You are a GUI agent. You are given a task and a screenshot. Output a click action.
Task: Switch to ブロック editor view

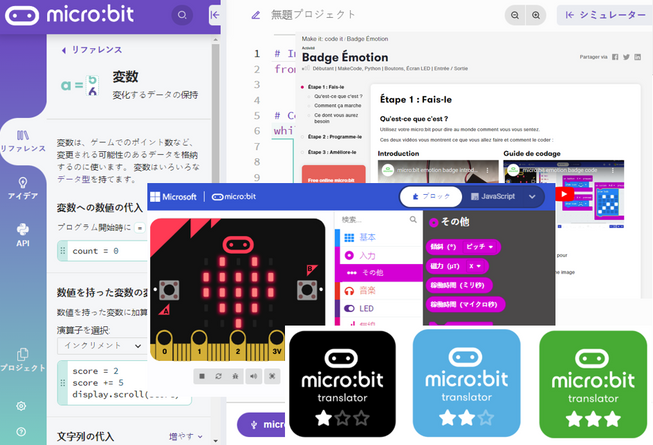point(431,196)
